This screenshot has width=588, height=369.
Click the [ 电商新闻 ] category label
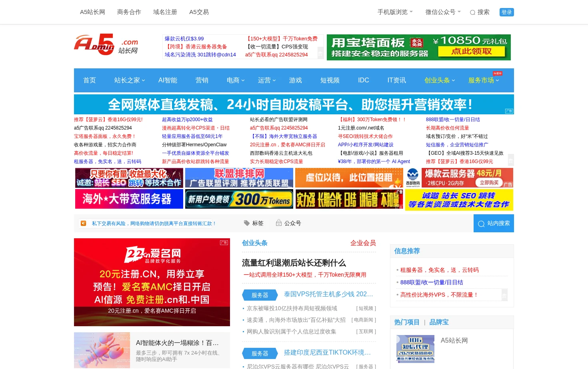tap(364, 320)
